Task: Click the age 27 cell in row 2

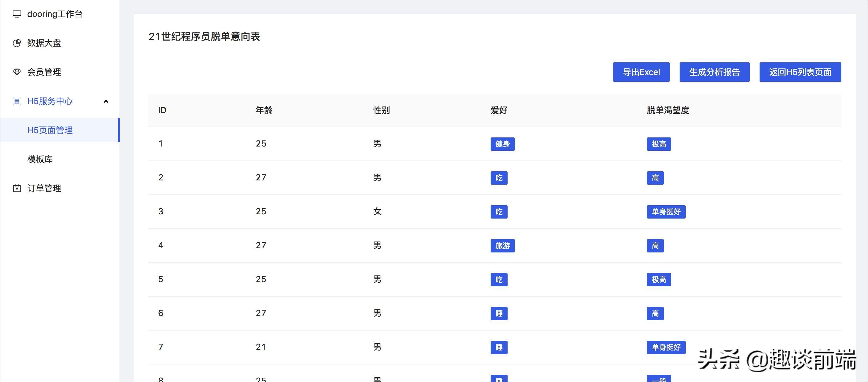Action: point(261,177)
